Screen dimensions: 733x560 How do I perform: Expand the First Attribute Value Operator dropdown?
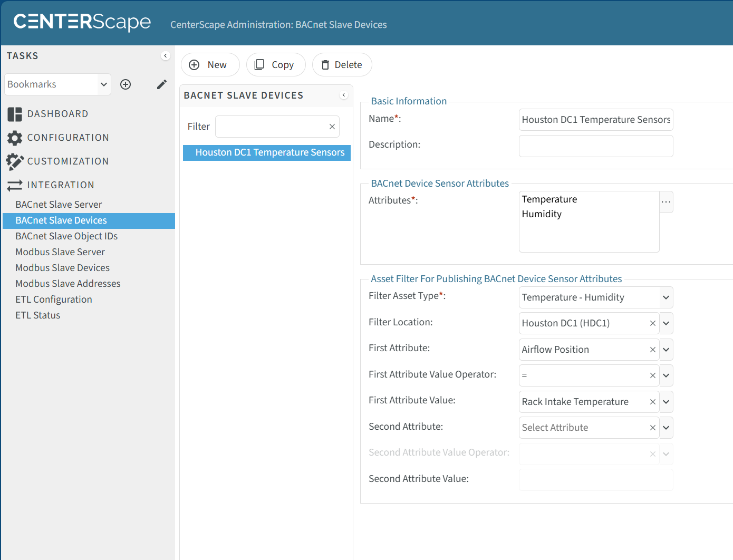pyautogui.click(x=666, y=375)
